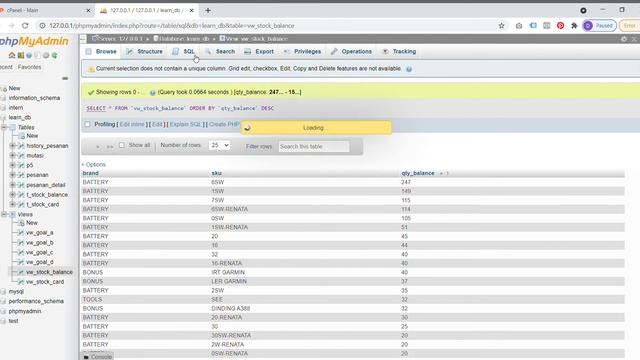Expand the history_pesanan table node
The width and height of the screenshot is (640, 360).
12,145
